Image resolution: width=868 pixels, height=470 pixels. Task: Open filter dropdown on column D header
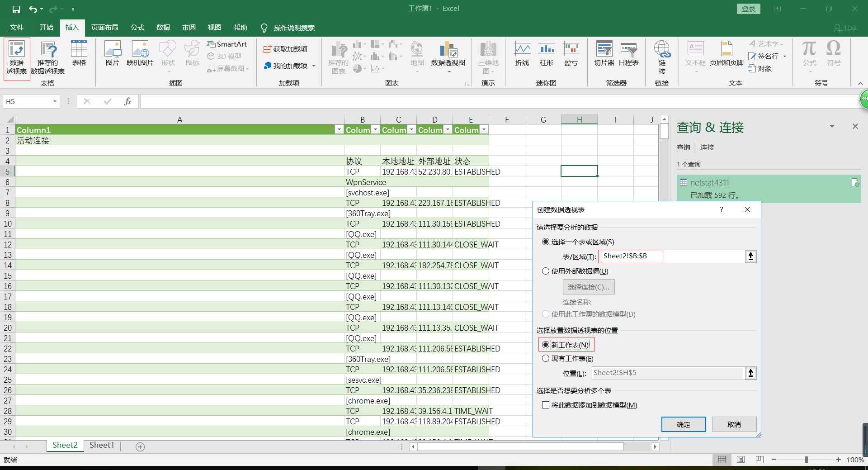(448, 130)
